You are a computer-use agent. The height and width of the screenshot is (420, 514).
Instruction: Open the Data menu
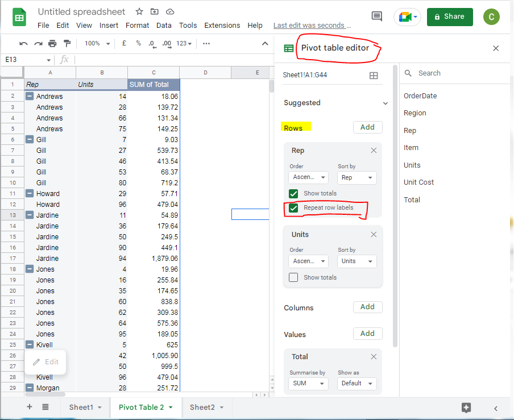pos(164,25)
